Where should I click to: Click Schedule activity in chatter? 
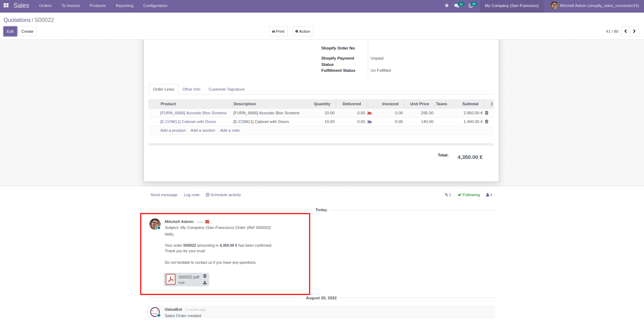[x=223, y=195]
